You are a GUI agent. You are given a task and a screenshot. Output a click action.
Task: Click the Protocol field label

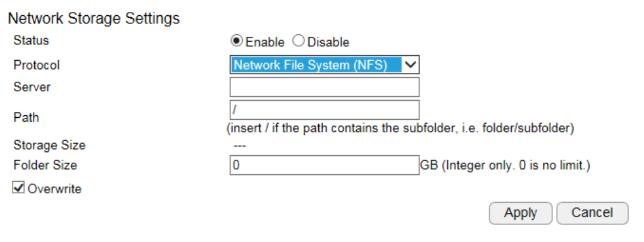click(x=37, y=65)
